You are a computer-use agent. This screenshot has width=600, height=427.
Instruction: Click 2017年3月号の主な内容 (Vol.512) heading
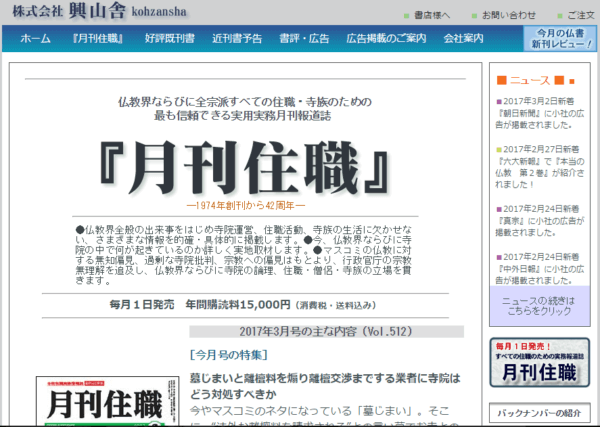[x=326, y=331]
